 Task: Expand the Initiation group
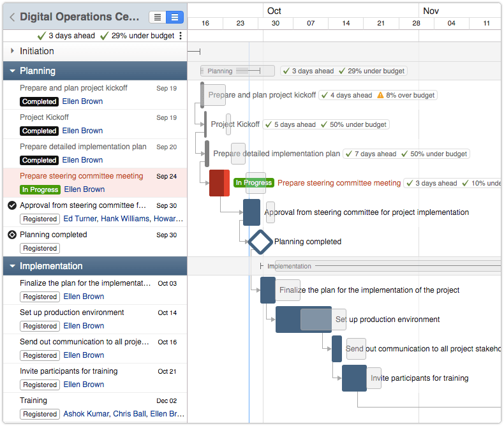[x=12, y=51]
